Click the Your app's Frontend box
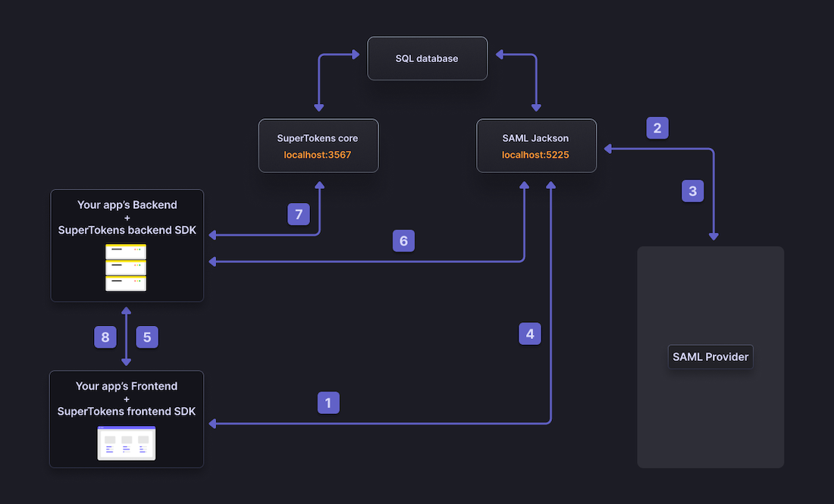 (126, 418)
